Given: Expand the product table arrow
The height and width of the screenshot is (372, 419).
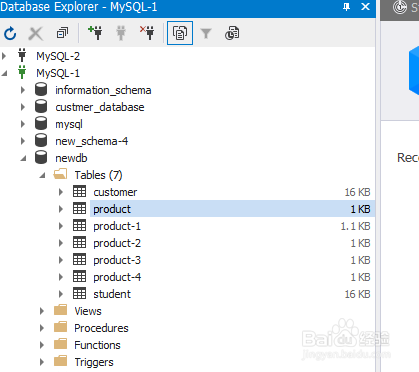Looking at the screenshot, I should click(x=61, y=209).
